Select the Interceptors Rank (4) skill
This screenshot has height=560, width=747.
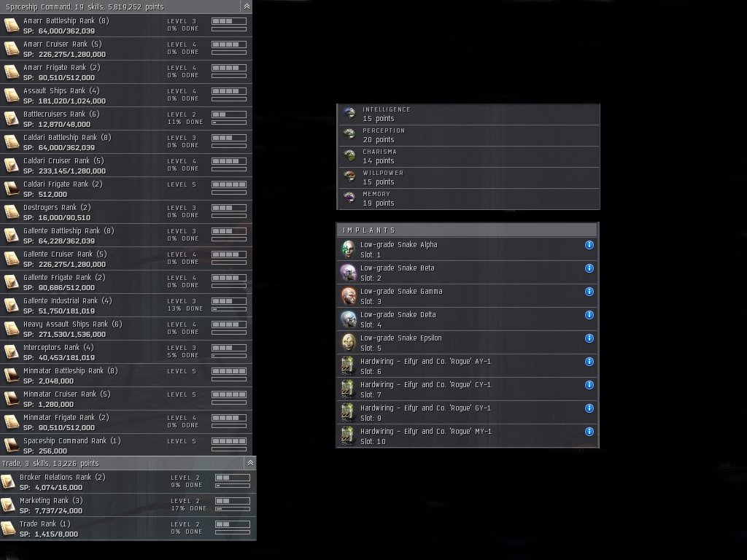(x=125, y=352)
